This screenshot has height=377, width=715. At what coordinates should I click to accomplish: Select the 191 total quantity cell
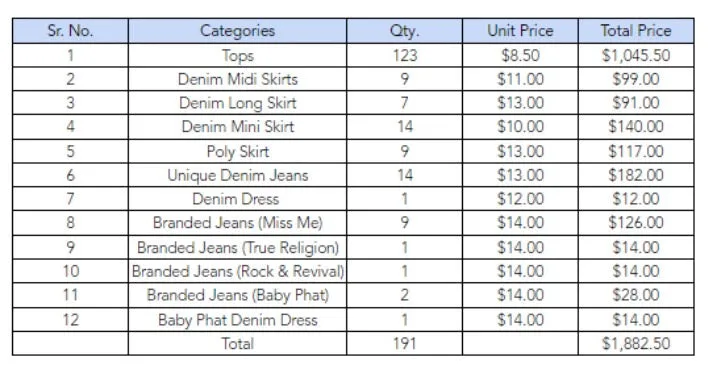[x=404, y=344]
